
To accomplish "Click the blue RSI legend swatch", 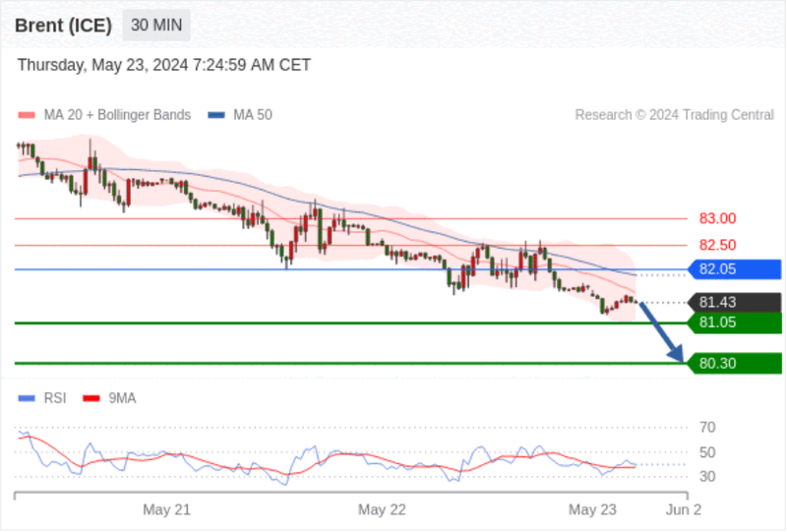I will point(27,398).
